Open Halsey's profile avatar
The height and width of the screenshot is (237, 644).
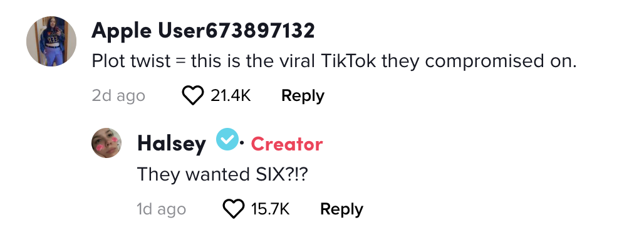click(106, 143)
